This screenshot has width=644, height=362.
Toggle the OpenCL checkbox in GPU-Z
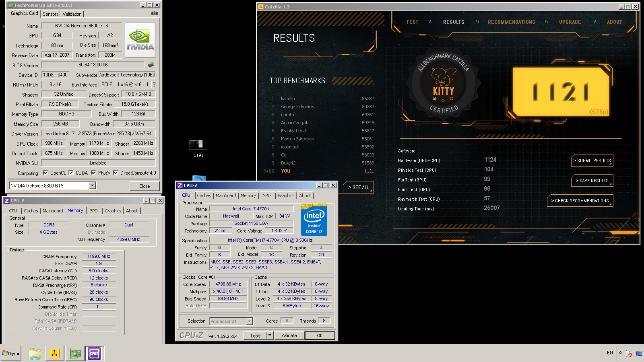(45, 173)
